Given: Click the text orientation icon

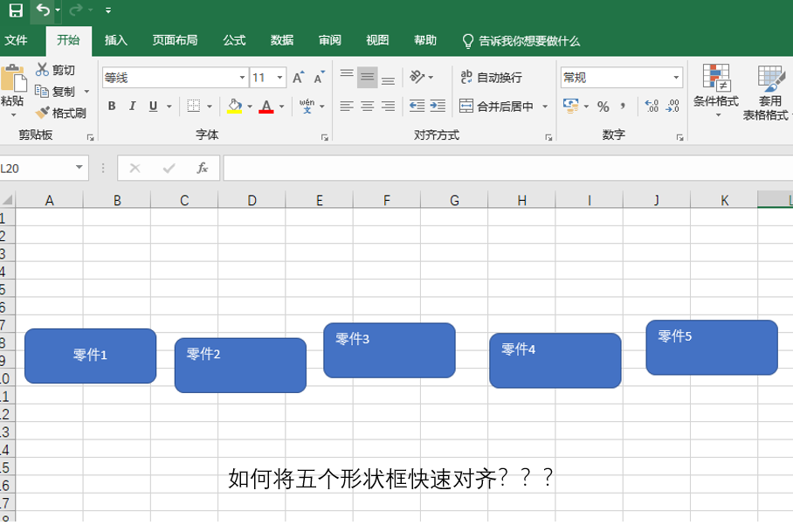Looking at the screenshot, I should pos(417,77).
